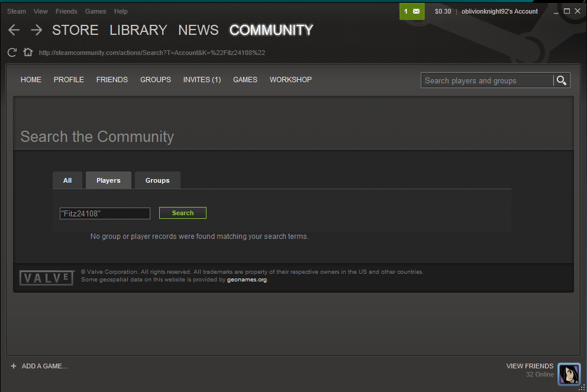This screenshot has width=587, height=392.
Task: Go to the STORE section
Action: pyautogui.click(x=75, y=30)
